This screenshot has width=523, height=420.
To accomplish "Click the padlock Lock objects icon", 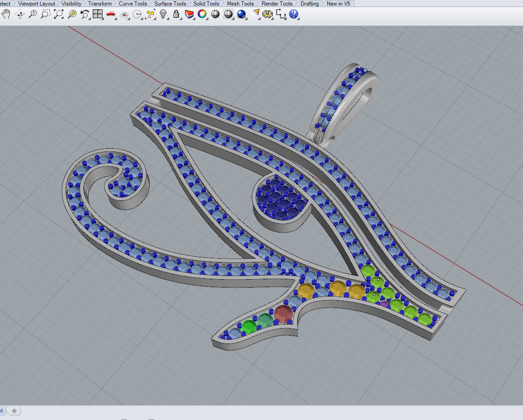I will click(176, 14).
